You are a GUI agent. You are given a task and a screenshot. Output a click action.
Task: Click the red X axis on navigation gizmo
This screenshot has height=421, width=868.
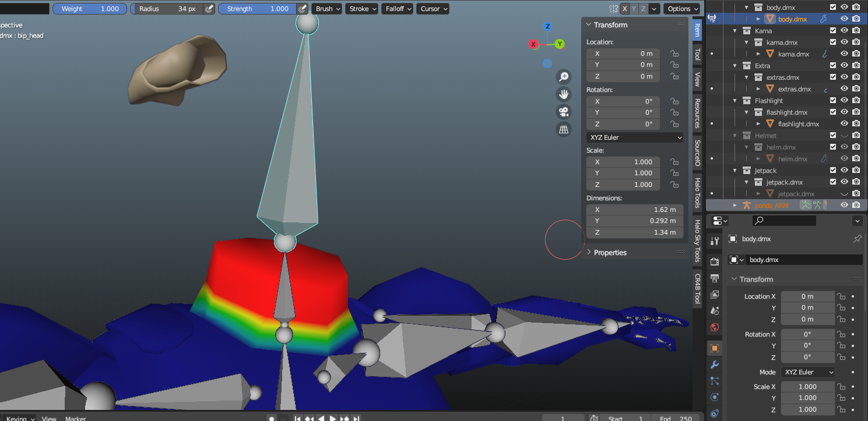coord(533,44)
